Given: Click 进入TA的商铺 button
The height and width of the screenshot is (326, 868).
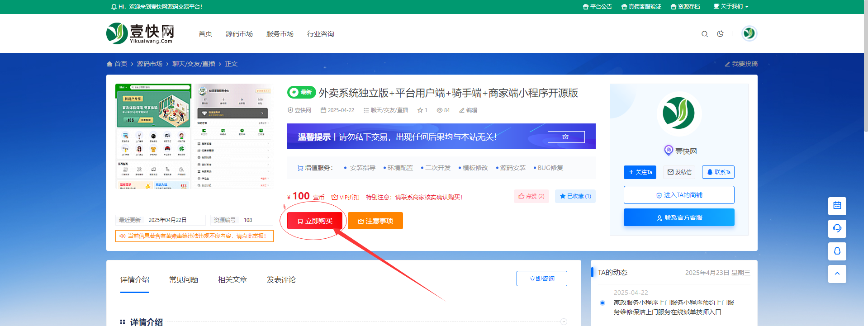Looking at the screenshot, I should tap(679, 195).
